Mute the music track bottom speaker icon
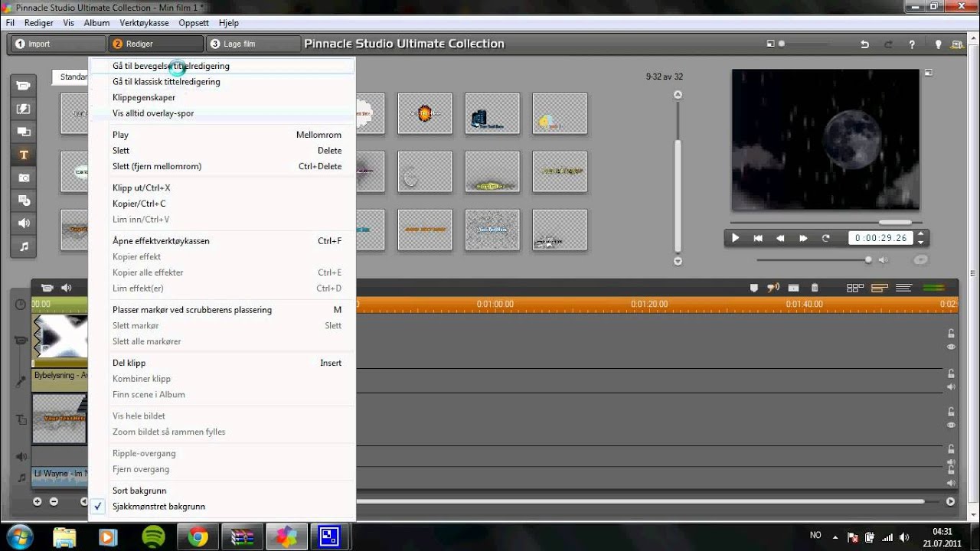Image resolution: width=980 pixels, height=551 pixels. [x=951, y=484]
